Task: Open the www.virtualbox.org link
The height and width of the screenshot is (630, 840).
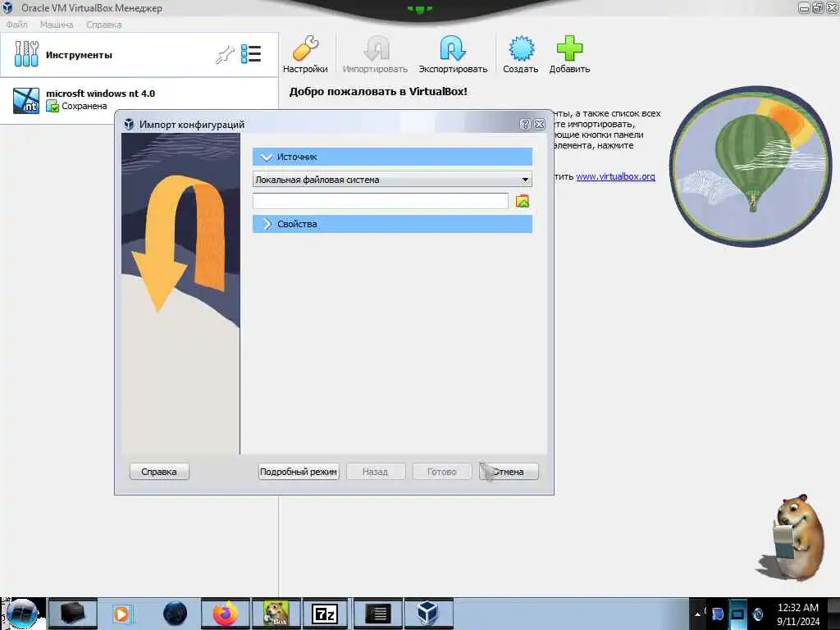Action: pyautogui.click(x=615, y=176)
